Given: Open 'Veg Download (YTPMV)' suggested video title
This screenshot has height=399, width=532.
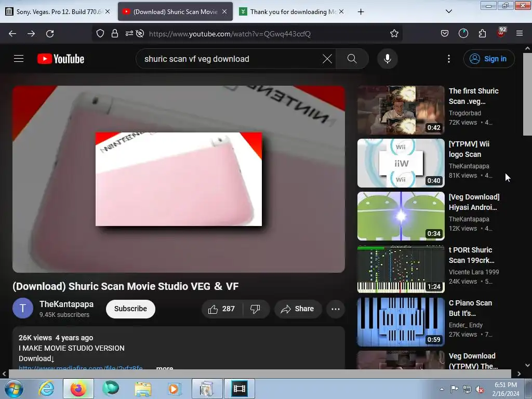Looking at the screenshot, I should [x=473, y=361].
